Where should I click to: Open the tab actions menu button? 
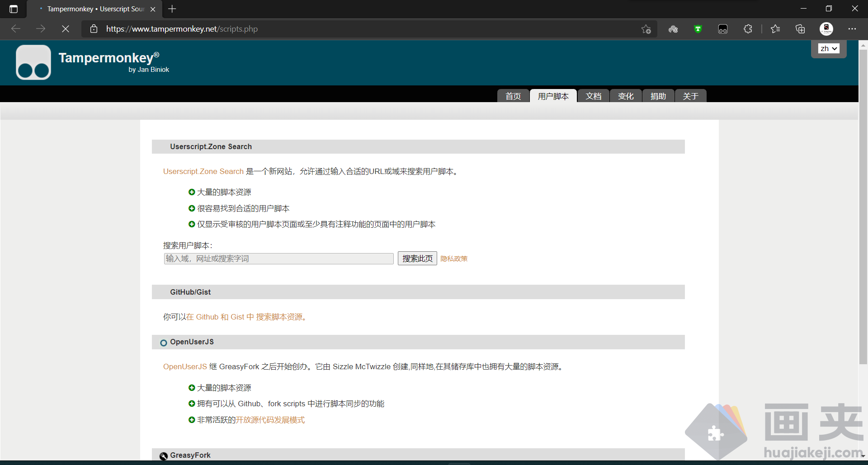coord(14,9)
